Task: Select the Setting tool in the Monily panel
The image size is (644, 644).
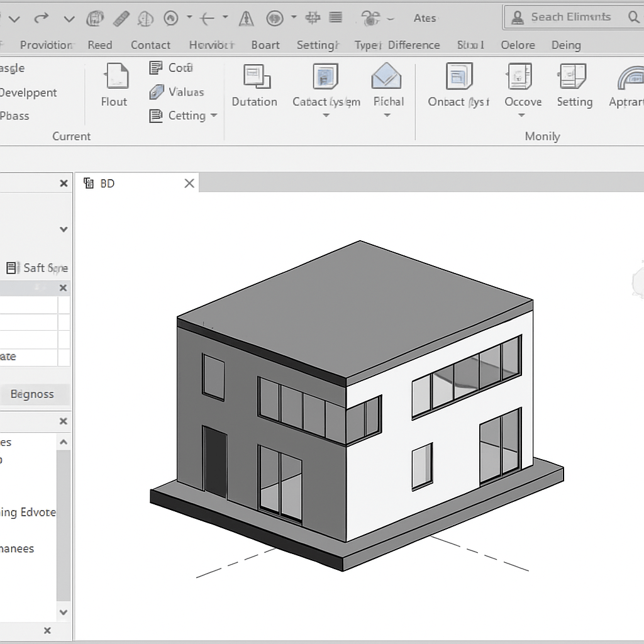Action: [x=574, y=85]
